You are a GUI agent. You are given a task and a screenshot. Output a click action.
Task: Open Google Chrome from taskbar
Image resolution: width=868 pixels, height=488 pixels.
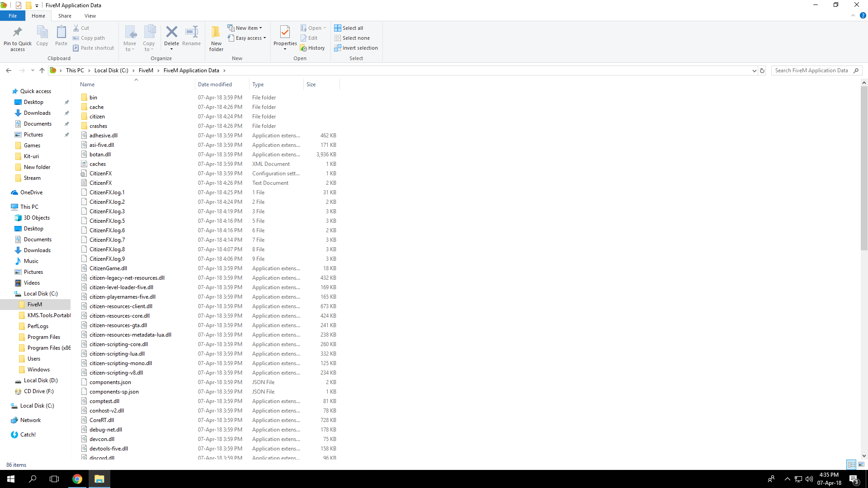(x=77, y=479)
